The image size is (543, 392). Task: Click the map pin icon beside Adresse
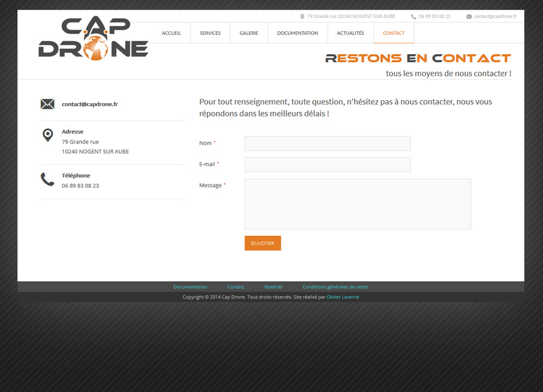point(48,135)
